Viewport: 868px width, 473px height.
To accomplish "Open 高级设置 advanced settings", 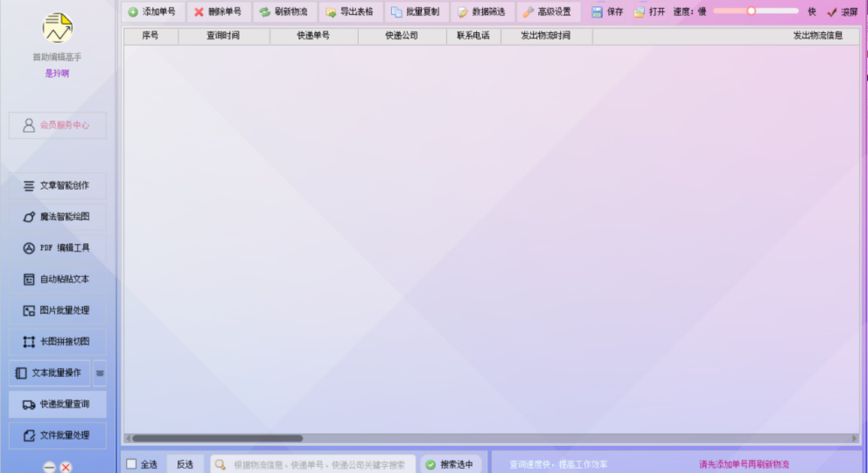I will (548, 11).
